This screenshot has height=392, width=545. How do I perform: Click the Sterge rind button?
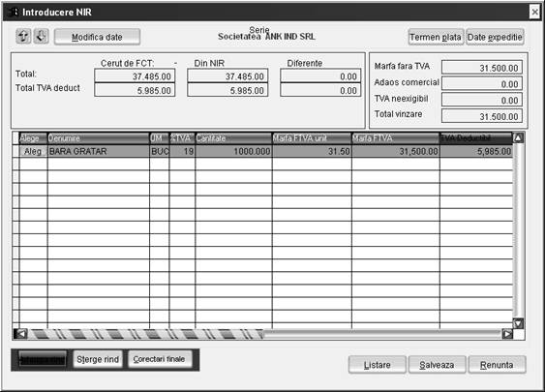98,359
